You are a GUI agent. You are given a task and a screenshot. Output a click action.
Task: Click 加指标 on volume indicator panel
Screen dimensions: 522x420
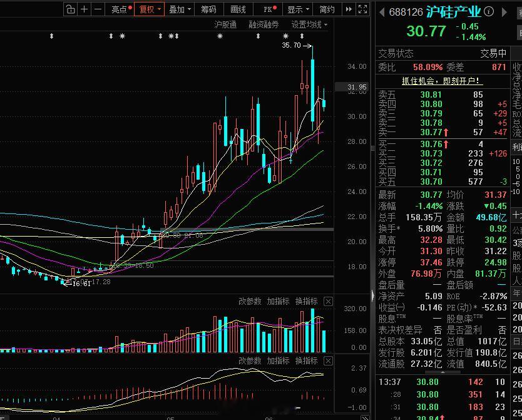coord(278,302)
